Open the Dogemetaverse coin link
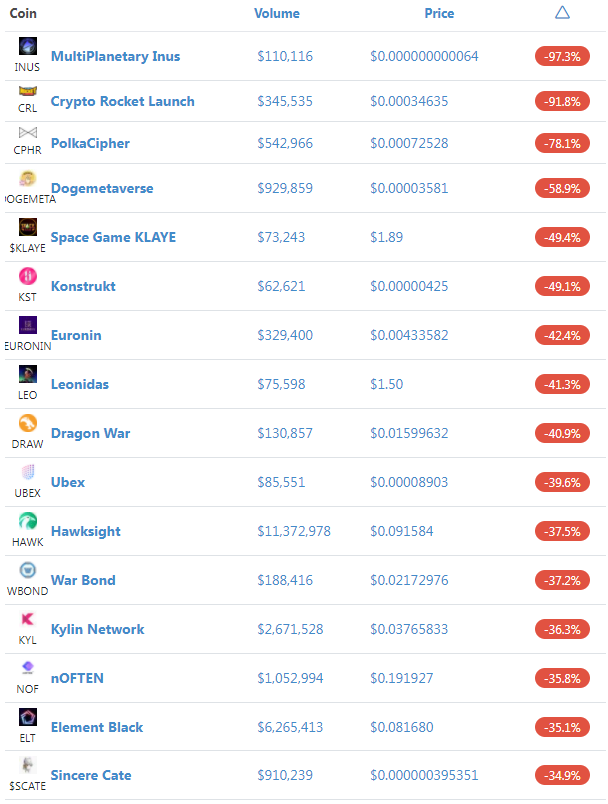Image resolution: width=608 pixels, height=804 pixels. point(102,188)
